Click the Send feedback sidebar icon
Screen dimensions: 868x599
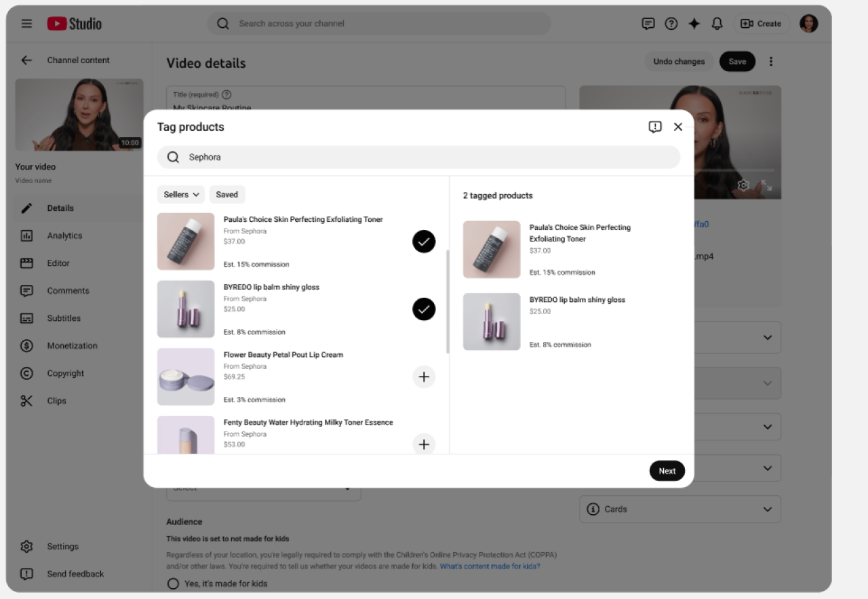pyautogui.click(x=26, y=574)
